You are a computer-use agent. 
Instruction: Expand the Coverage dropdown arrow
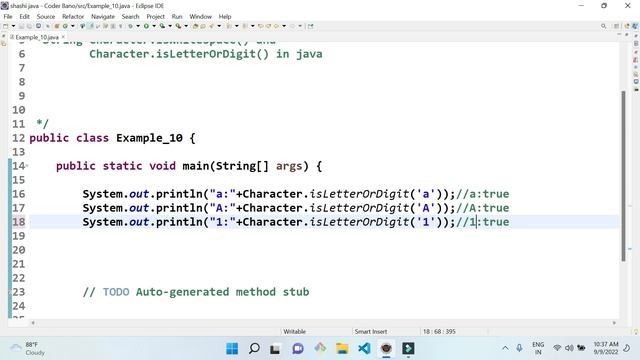coord(170,26)
